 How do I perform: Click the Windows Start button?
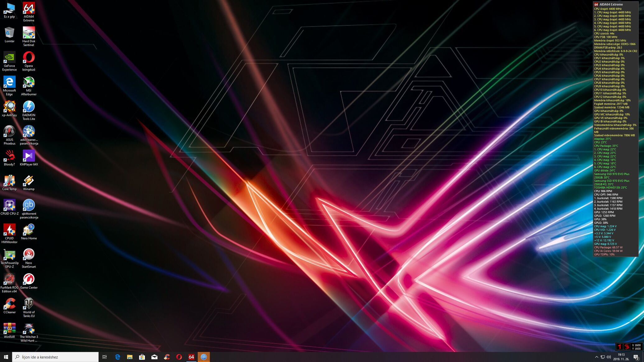6,357
